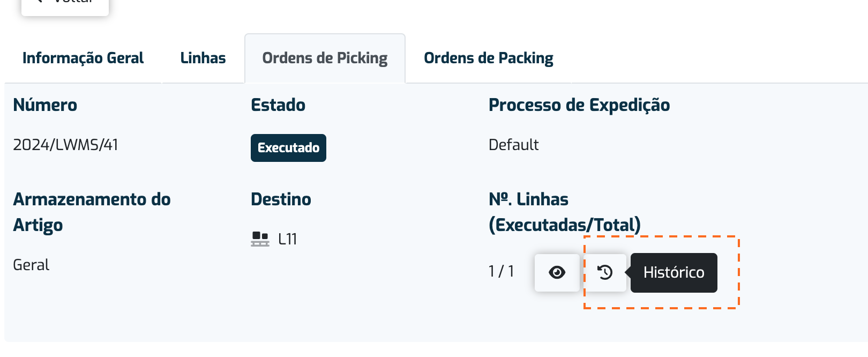The image size is (868, 357).
Task: Click the Número column header
Action: (45, 105)
